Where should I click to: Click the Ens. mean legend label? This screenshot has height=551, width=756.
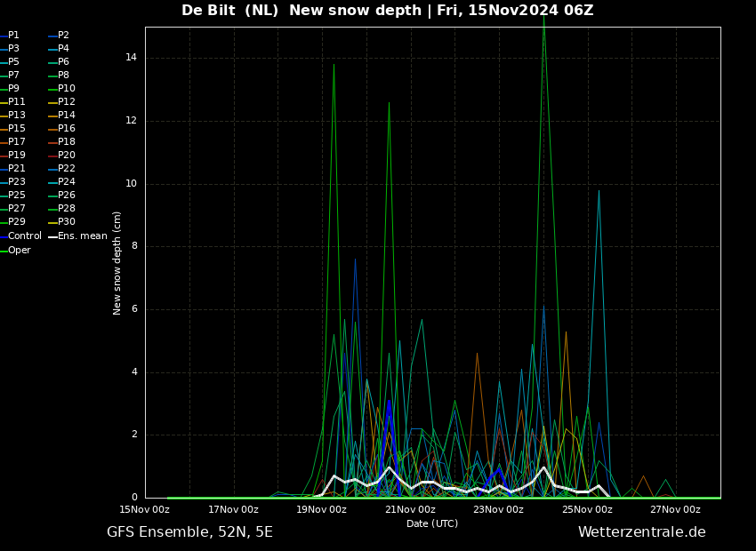point(83,236)
